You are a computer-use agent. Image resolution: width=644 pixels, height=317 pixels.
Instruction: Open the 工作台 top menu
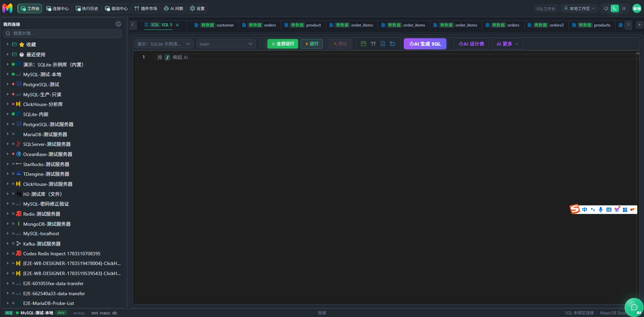[30, 8]
